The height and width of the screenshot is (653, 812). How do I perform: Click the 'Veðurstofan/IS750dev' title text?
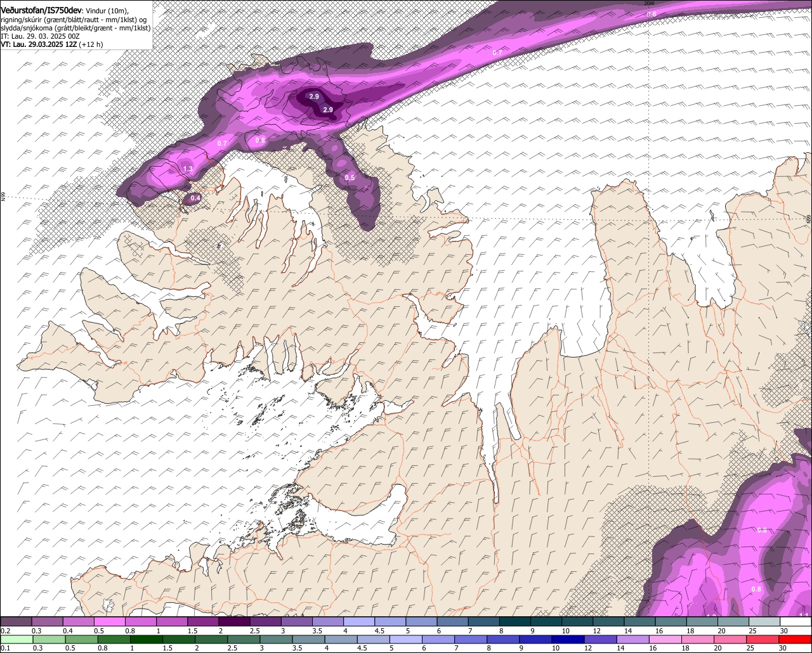coord(41,10)
